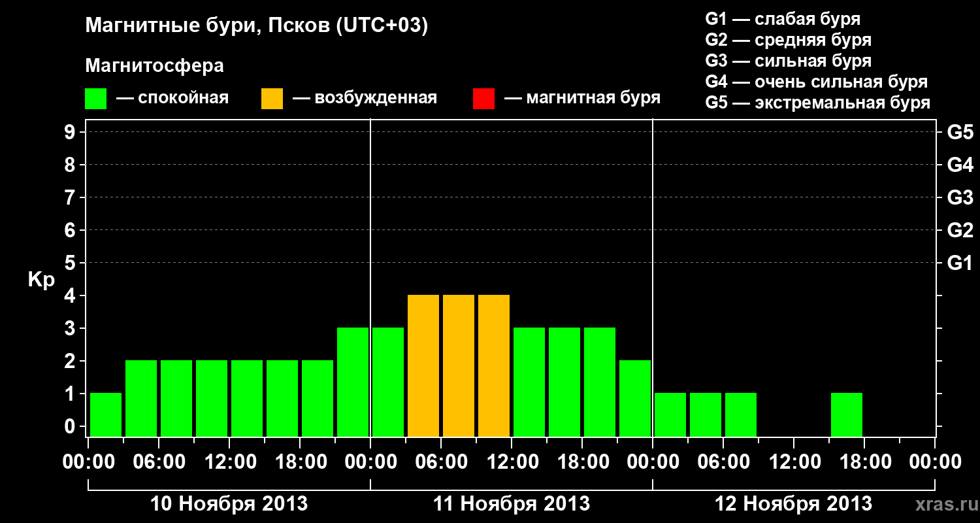
Task: Click the line 'G2 — средняя буря'
Action: 789,40
